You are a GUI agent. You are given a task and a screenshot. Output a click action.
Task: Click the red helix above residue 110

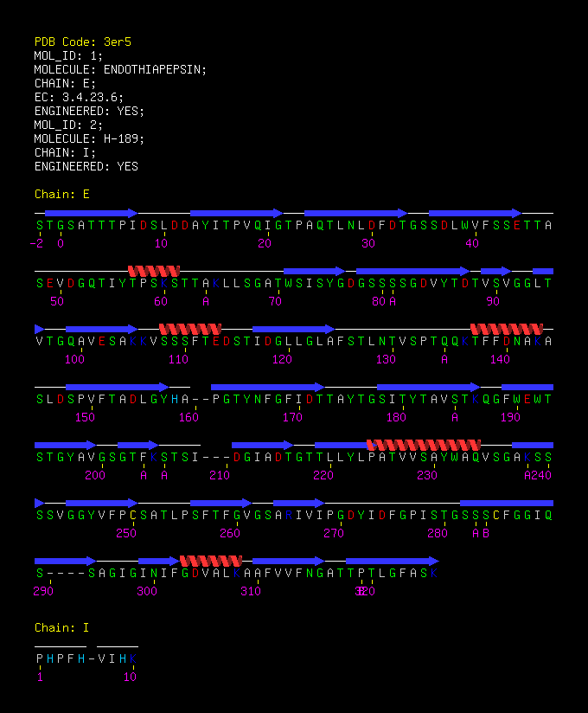[x=190, y=329]
